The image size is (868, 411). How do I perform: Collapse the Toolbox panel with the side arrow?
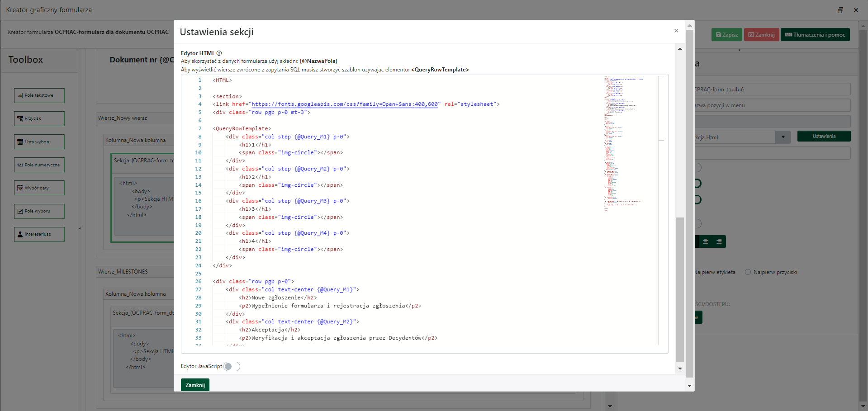click(x=80, y=228)
